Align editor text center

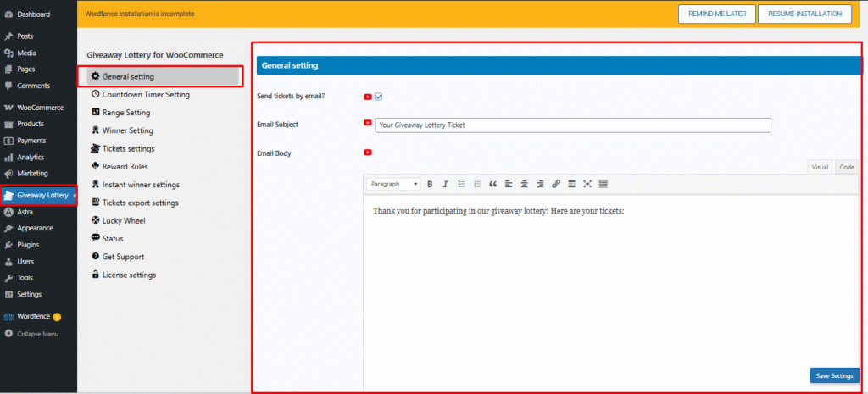(524, 184)
